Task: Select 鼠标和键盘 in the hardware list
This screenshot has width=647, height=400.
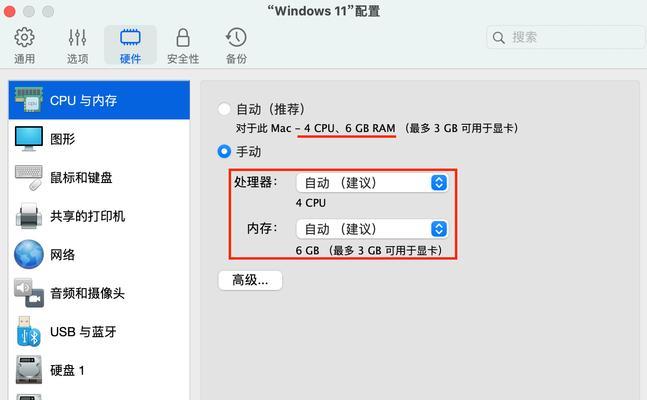Action: [99, 178]
